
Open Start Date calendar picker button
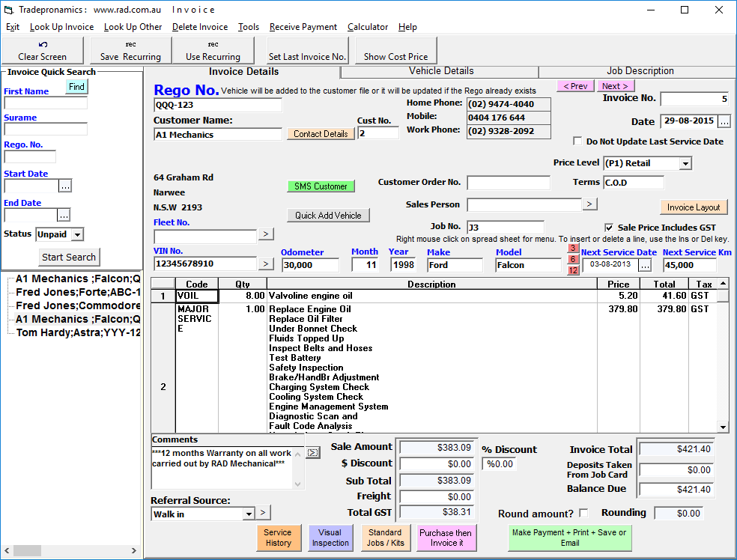(65, 186)
